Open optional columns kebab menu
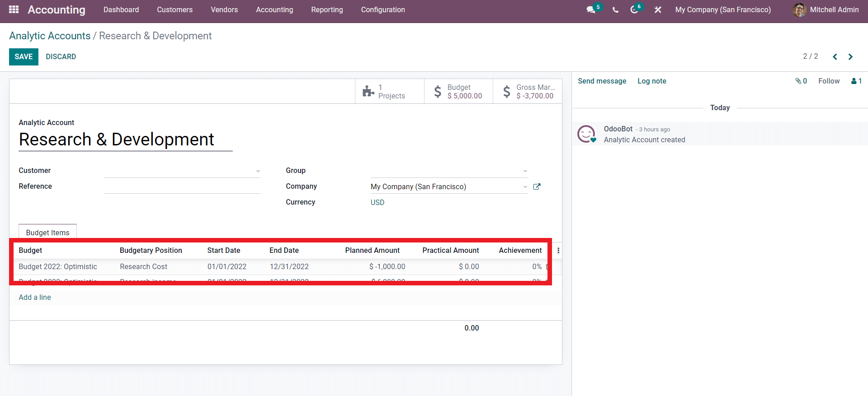The image size is (868, 396). tap(558, 251)
